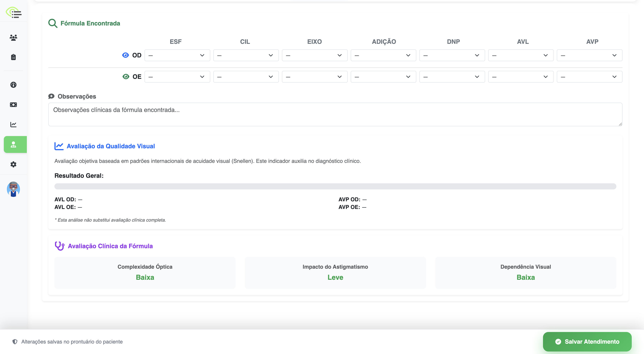This screenshot has height=354, width=644.
Task: Toggle the OD blue eye icon
Action: pos(126,55)
